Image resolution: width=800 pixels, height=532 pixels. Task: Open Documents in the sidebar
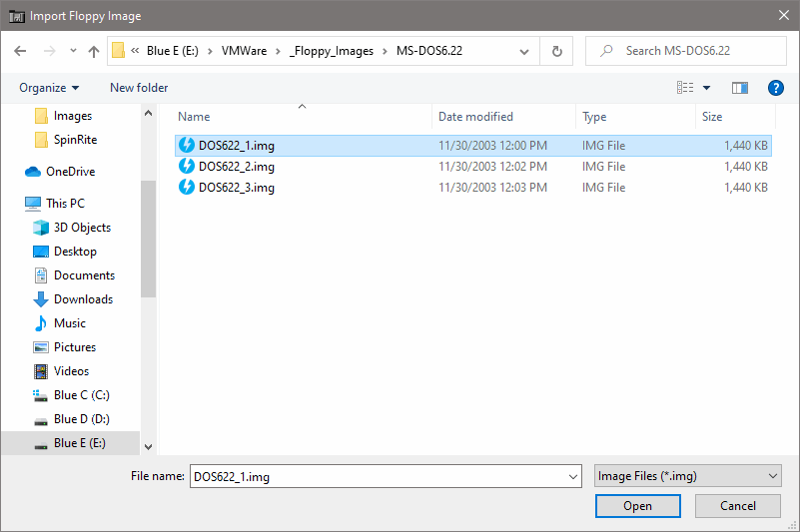(x=84, y=274)
